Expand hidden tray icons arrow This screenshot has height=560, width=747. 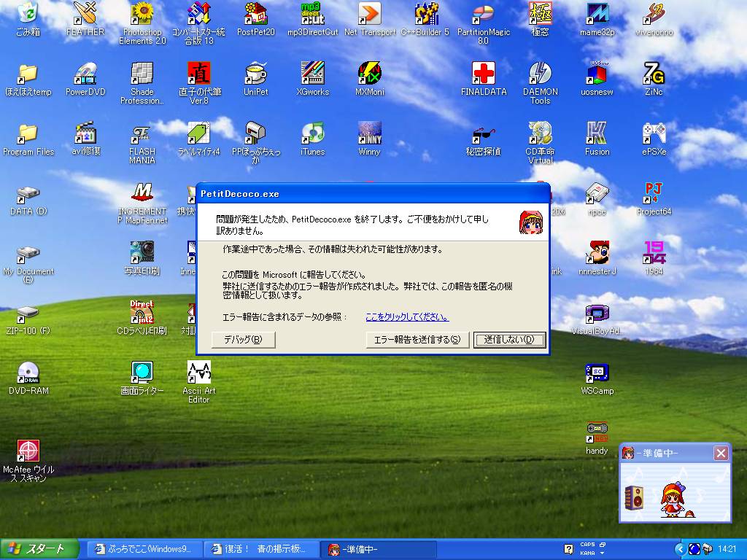[680, 549]
